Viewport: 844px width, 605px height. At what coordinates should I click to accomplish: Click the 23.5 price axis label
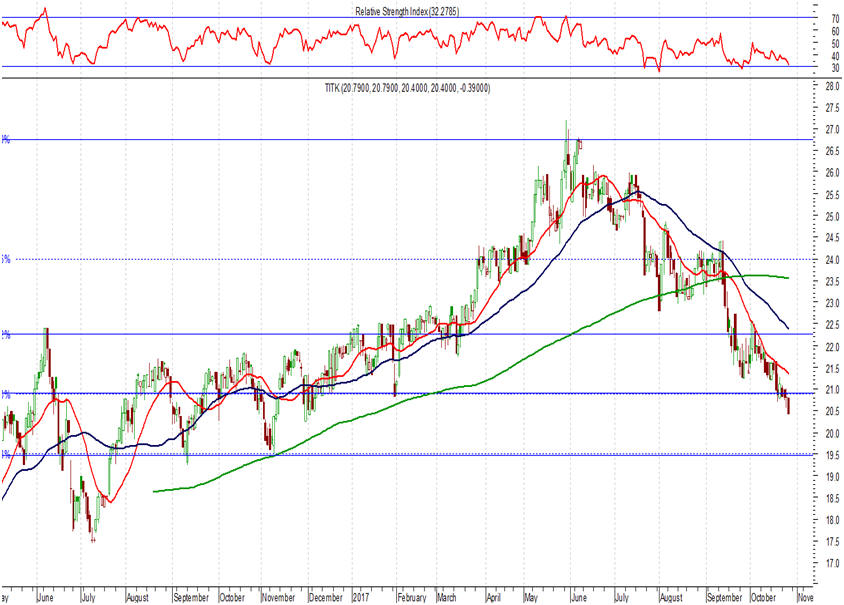pos(832,282)
